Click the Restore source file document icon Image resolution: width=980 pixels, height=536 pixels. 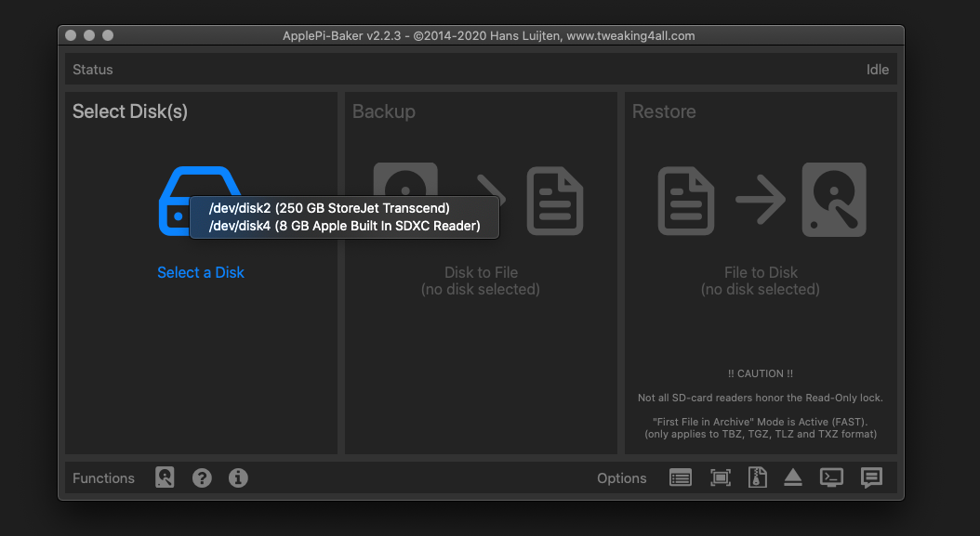[685, 201]
